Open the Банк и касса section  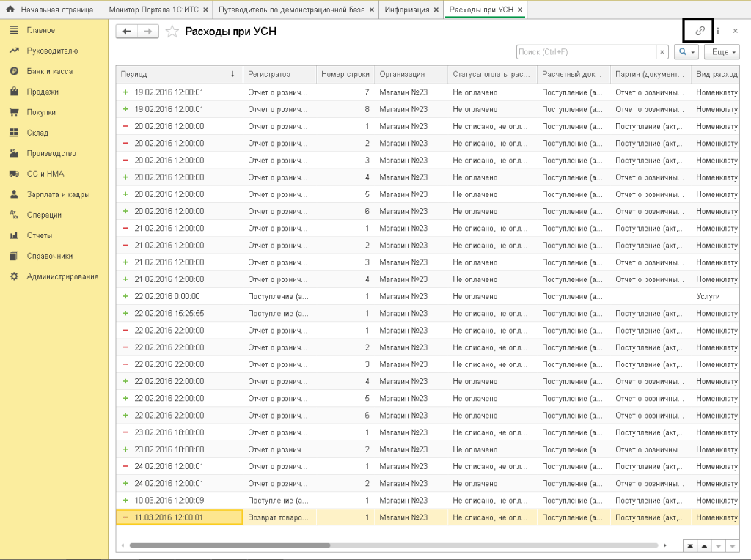[x=49, y=71]
